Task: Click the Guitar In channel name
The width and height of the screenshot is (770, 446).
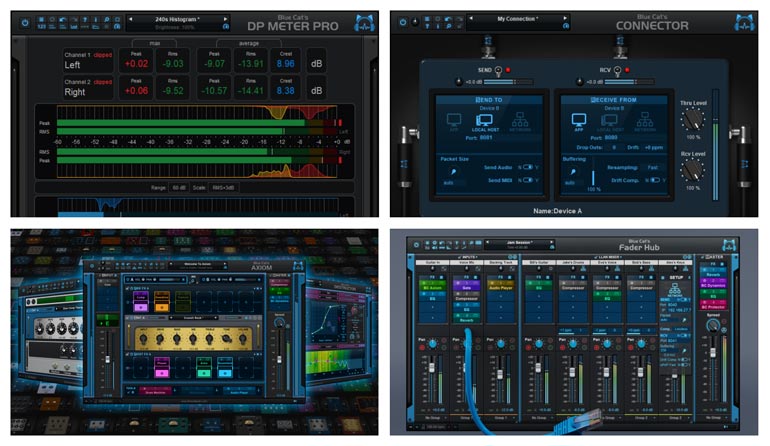Action: point(432,263)
